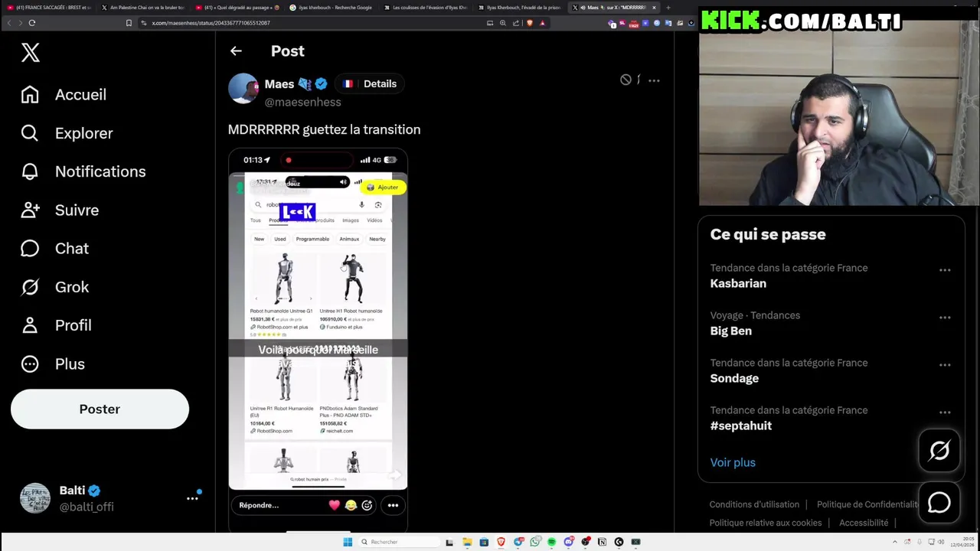Click the bookmark icon in address bar
The image size is (980, 551).
tap(129, 23)
